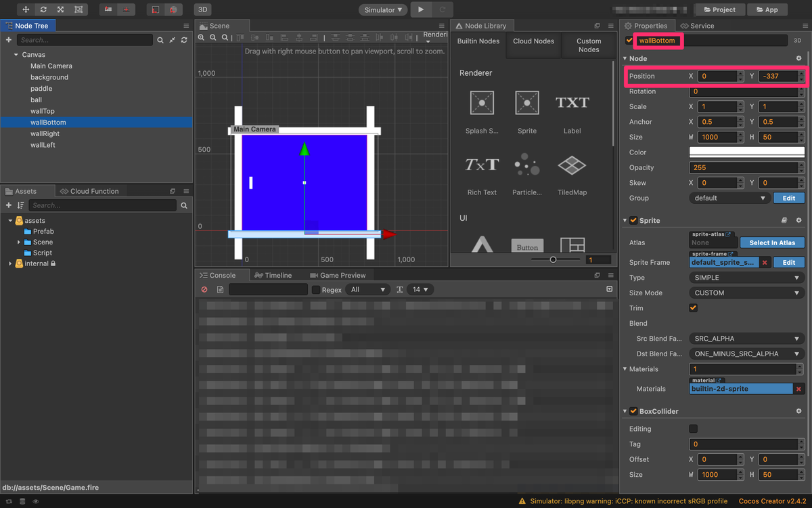Click the white Color swatch
Image resolution: width=812 pixels, height=508 pixels.
coord(747,152)
